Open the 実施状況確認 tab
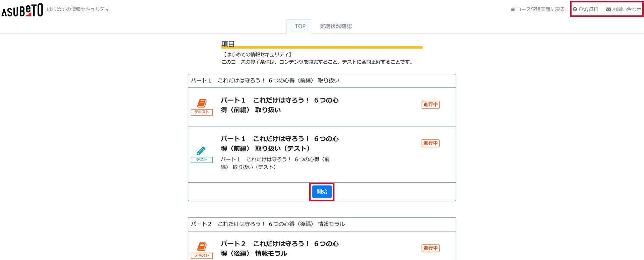 click(335, 26)
